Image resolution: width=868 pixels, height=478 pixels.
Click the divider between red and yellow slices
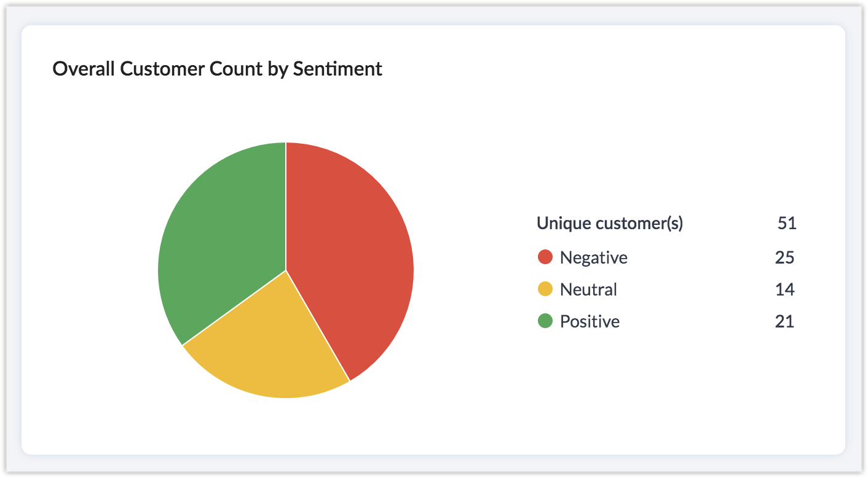point(318,326)
